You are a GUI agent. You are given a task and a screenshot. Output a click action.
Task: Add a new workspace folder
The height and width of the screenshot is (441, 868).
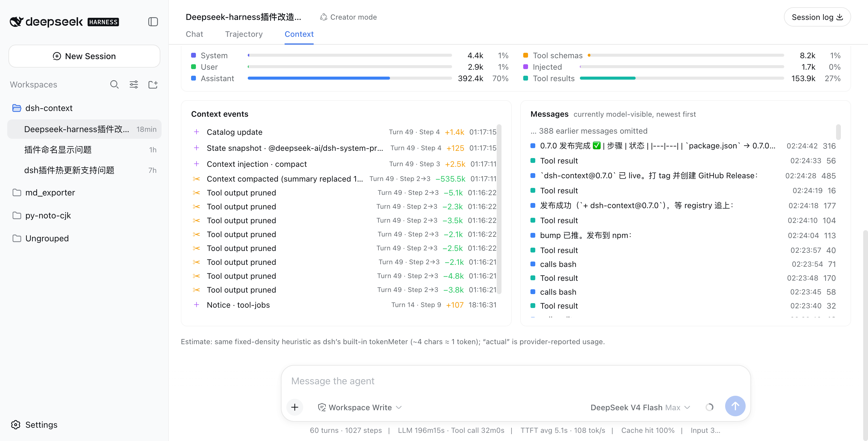point(153,85)
